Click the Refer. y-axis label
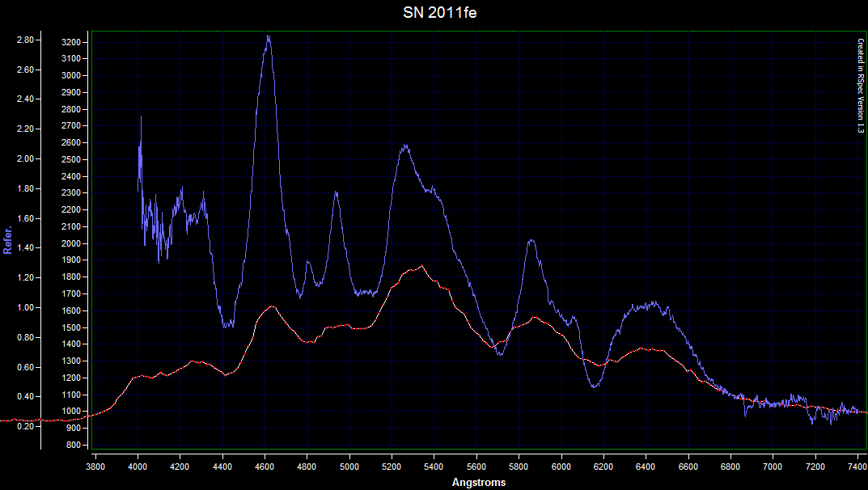This screenshot has height=490, width=868. pos(9,239)
